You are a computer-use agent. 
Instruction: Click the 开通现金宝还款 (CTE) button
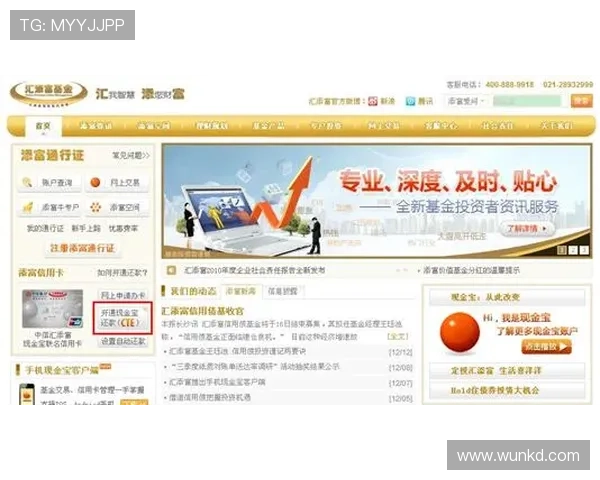(122, 318)
